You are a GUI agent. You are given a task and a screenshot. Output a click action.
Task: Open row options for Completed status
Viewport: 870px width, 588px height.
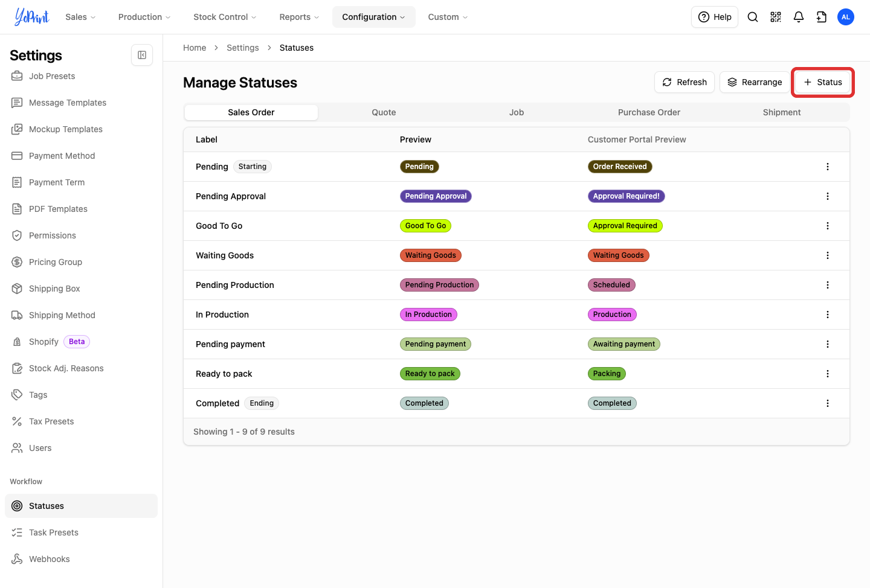828,403
